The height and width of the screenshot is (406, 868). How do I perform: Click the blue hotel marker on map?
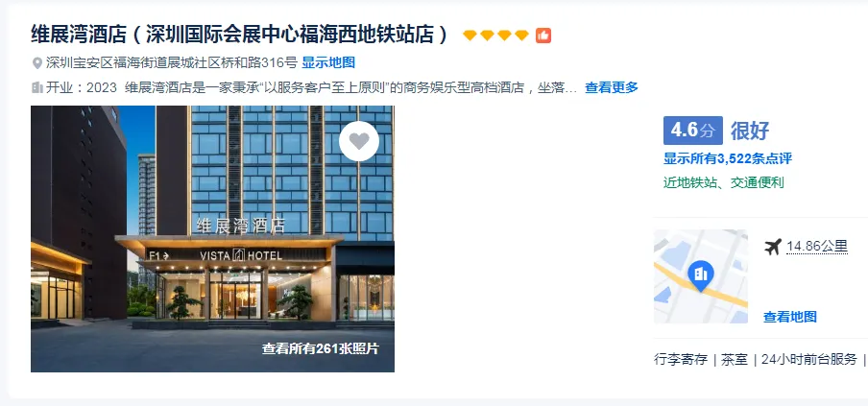(700, 275)
